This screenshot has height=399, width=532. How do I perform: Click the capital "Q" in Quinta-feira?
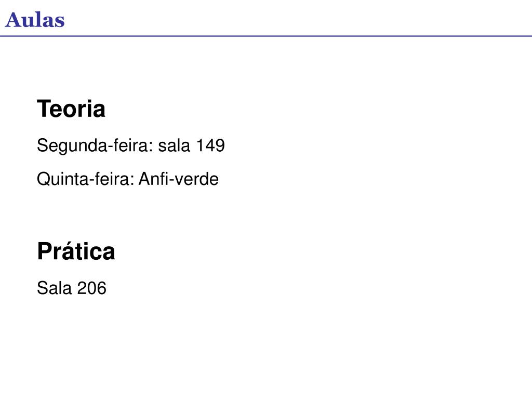(x=44, y=179)
